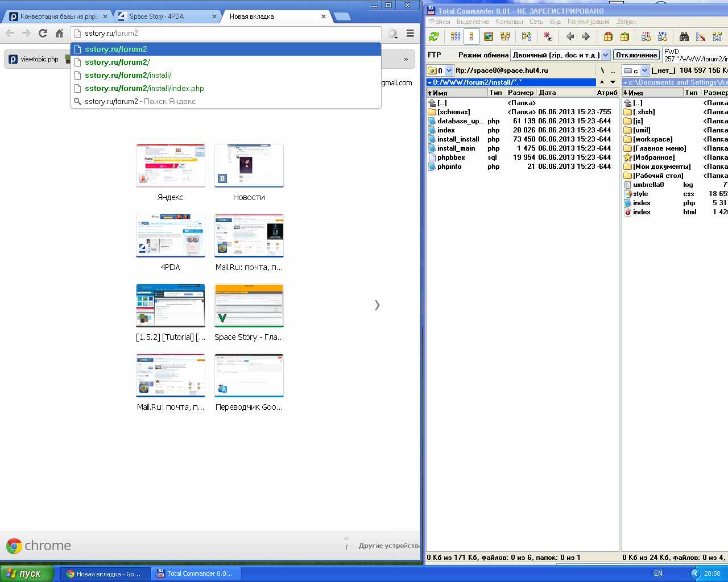
Task: Open the Яндекс most-visited thumbnail
Action: (171, 166)
